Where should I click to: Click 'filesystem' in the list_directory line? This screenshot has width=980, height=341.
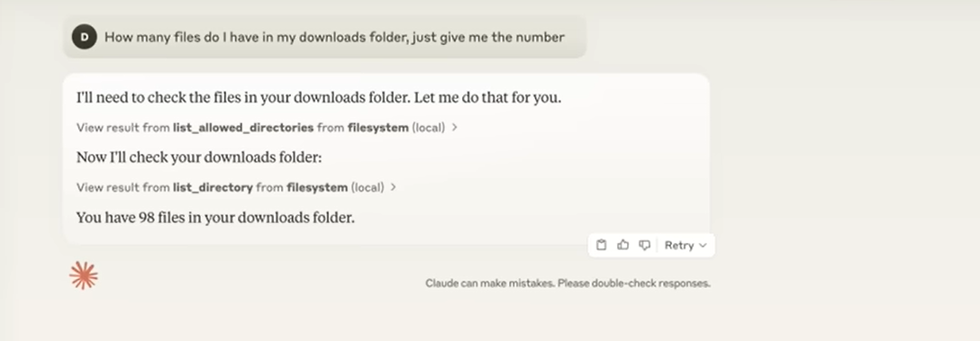(x=317, y=187)
